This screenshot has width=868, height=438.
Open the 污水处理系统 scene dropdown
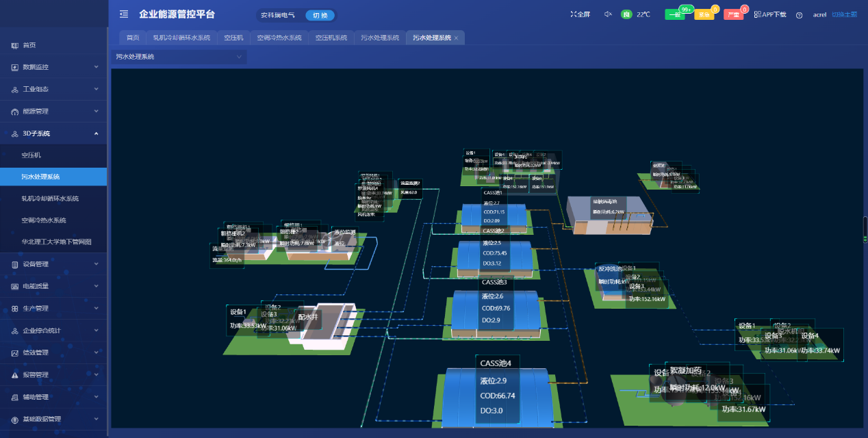click(179, 57)
